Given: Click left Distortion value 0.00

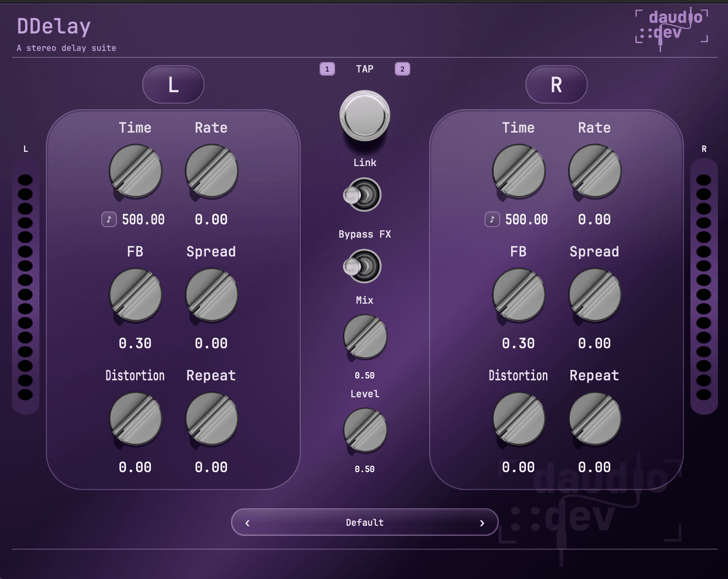Looking at the screenshot, I should 135,467.
